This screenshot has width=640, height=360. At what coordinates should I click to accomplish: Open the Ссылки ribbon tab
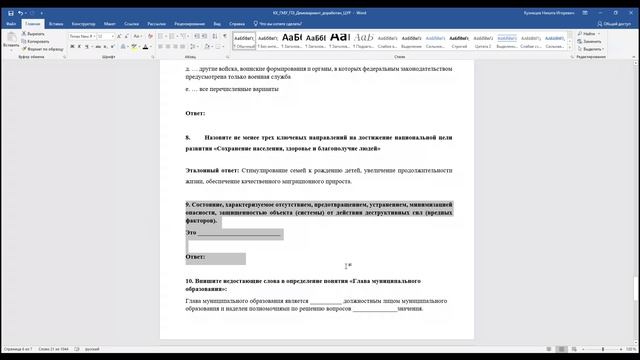coord(131,24)
